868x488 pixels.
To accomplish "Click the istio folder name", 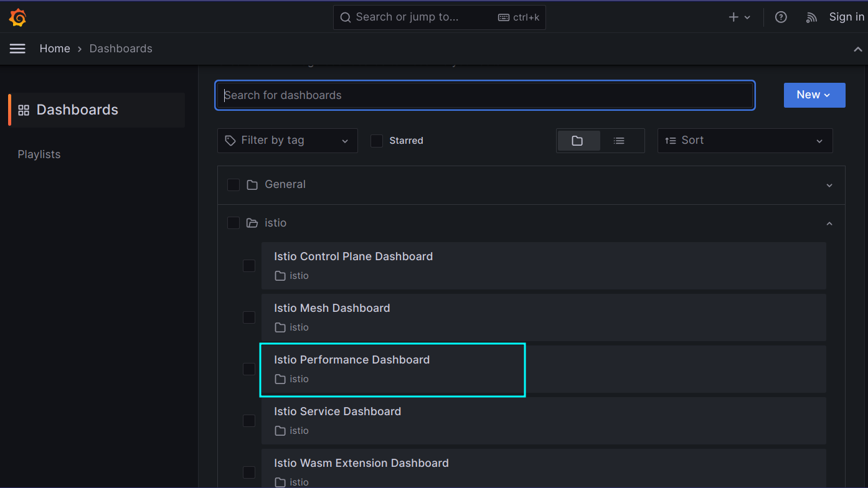I will (275, 223).
